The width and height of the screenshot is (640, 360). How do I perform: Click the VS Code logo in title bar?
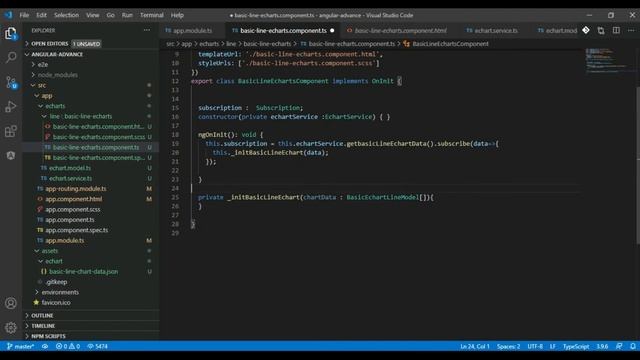click(9, 15)
